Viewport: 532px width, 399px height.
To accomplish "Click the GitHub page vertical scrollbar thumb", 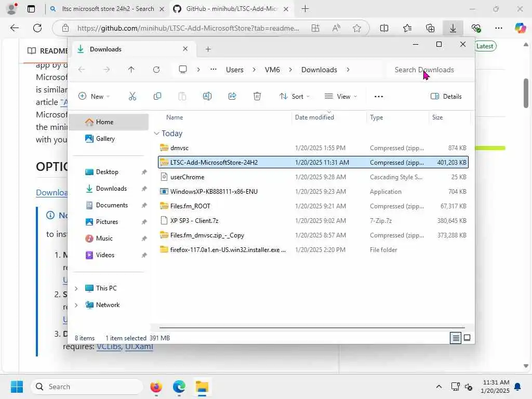I will [526, 94].
